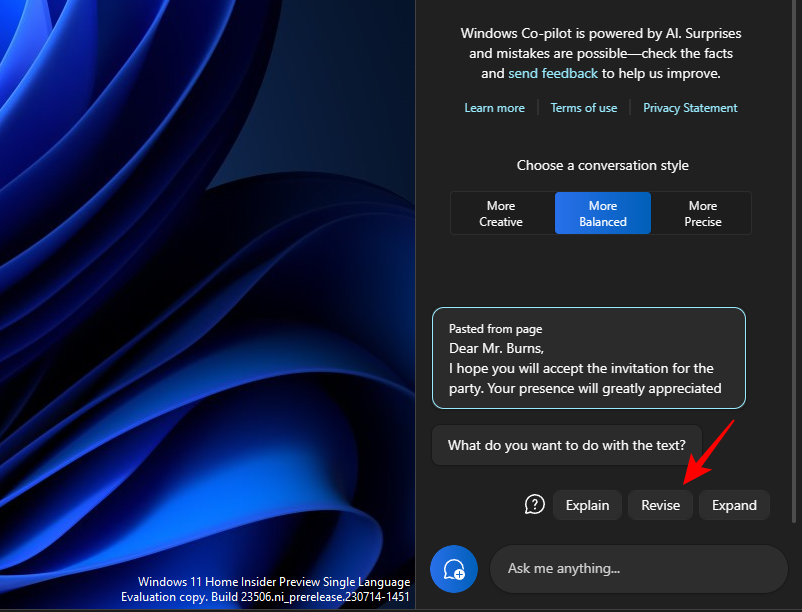
Task: Click the Explain button
Action: pos(587,505)
